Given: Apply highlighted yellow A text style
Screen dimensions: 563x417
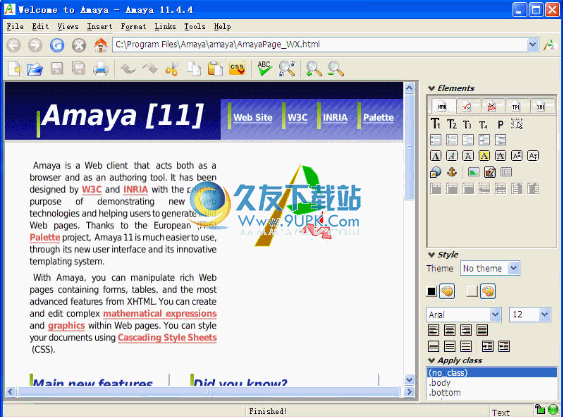Looking at the screenshot, I should pos(484,156).
